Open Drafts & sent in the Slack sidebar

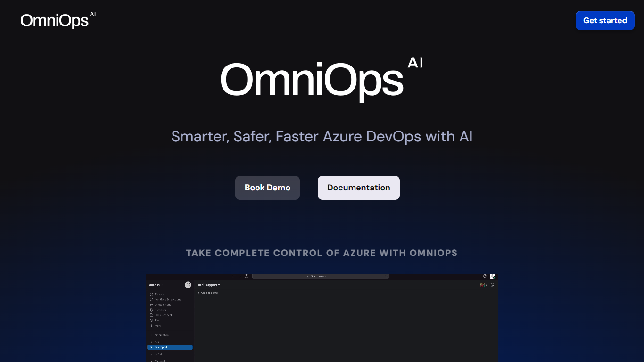[160, 304]
